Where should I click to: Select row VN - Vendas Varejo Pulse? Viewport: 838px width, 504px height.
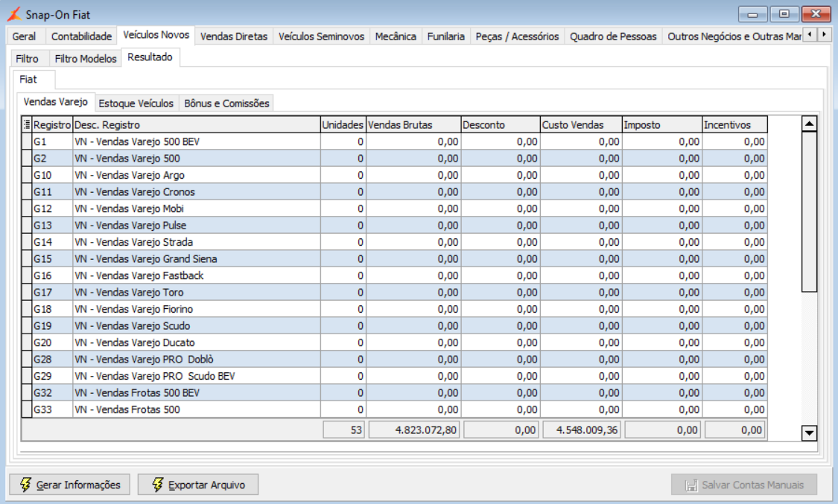[394, 226]
